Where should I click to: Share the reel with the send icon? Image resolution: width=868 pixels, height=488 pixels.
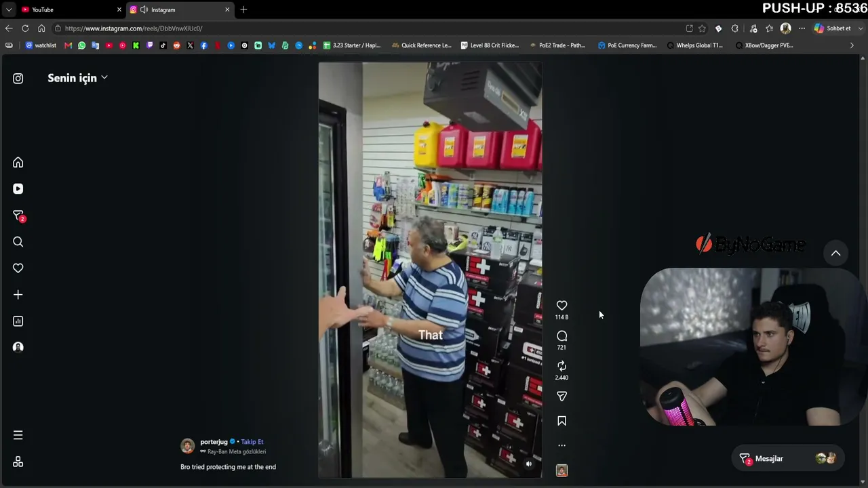click(x=561, y=396)
